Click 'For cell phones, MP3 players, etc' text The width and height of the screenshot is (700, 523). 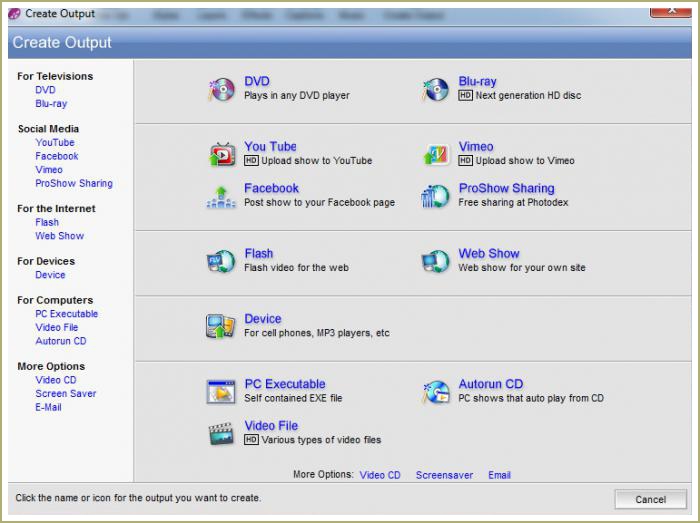pyautogui.click(x=317, y=332)
